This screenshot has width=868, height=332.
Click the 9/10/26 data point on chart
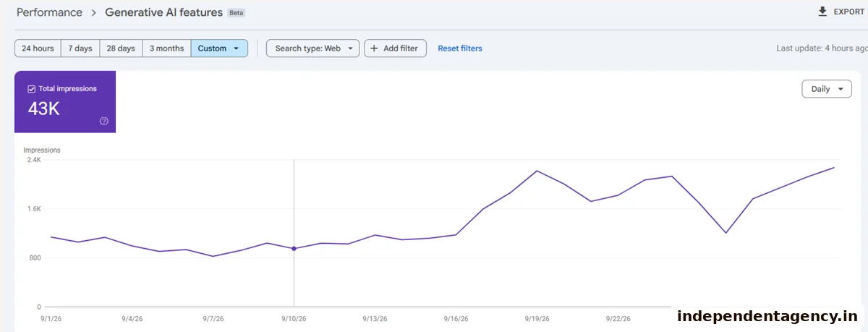click(x=294, y=249)
